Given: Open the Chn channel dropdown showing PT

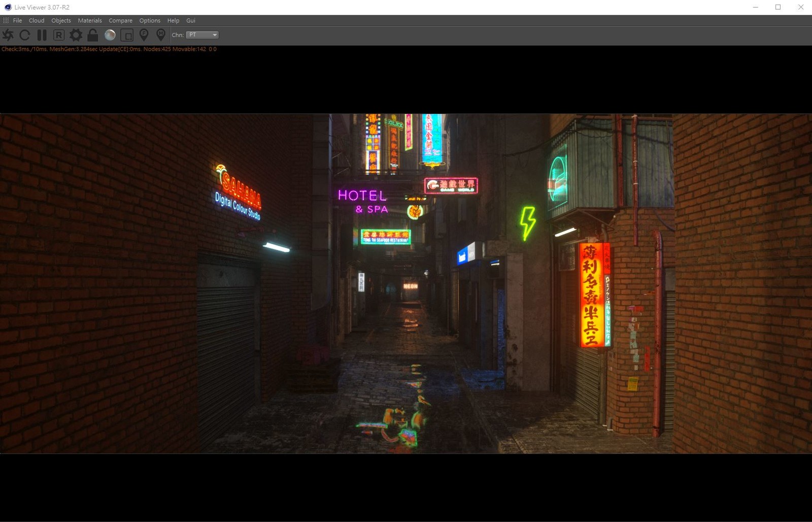Looking at the screenshot, I should [202, 35].
